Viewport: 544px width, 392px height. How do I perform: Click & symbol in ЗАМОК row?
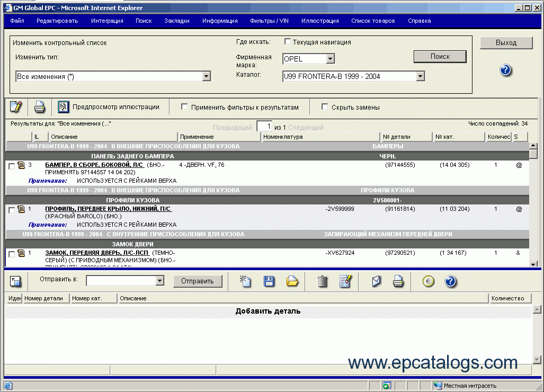tap(518, 253)
